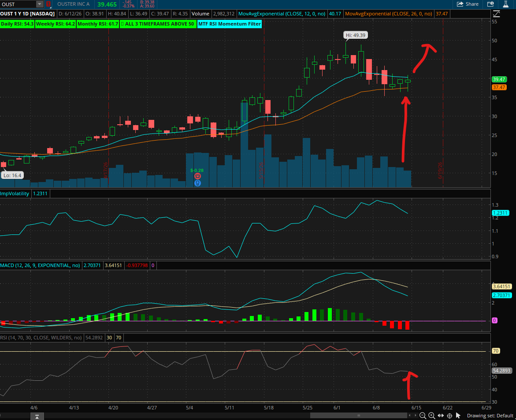516x420 pixels.
Task: Click the bid B:39.38 value
Action: click(147, 2)
